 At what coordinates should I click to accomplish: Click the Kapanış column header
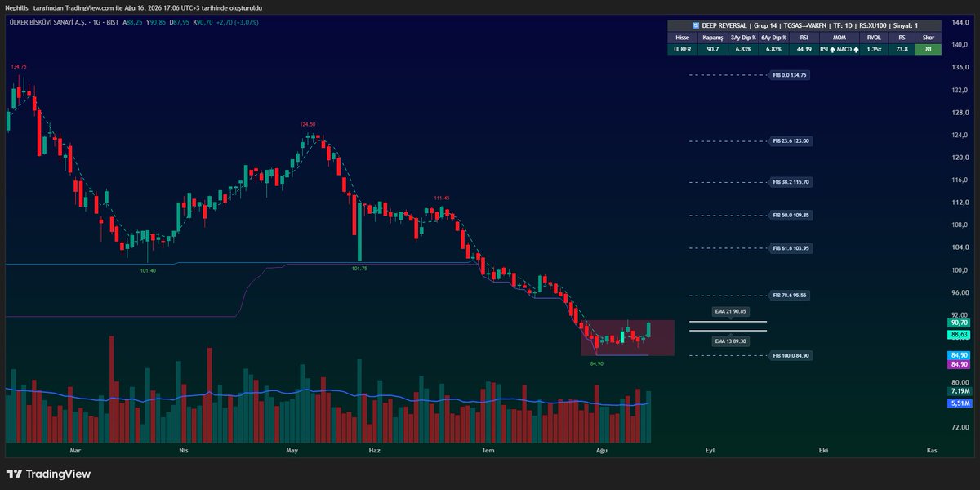point(713,38)
